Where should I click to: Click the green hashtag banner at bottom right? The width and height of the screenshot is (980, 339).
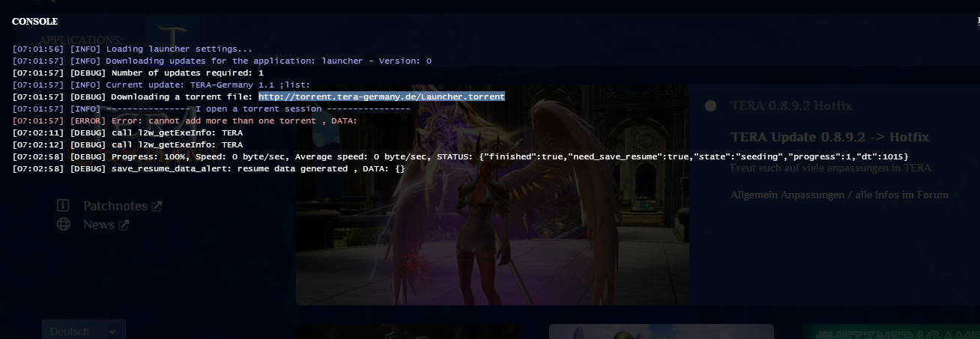click(890, 332)
